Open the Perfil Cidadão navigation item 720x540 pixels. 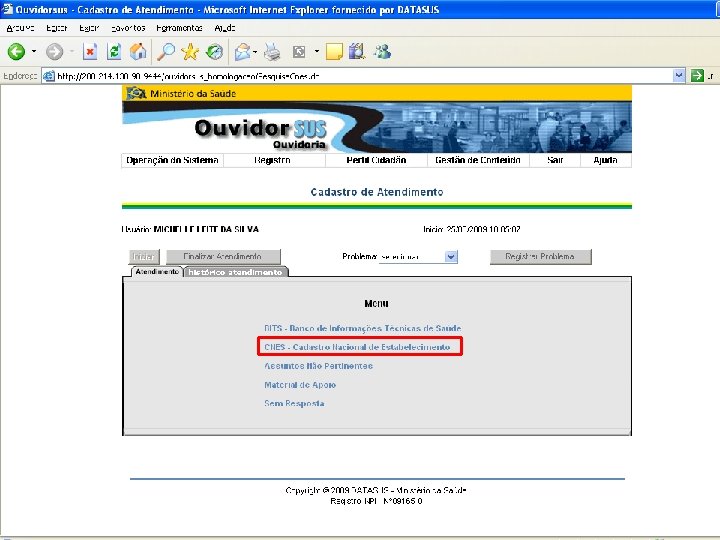coord(376,160)
